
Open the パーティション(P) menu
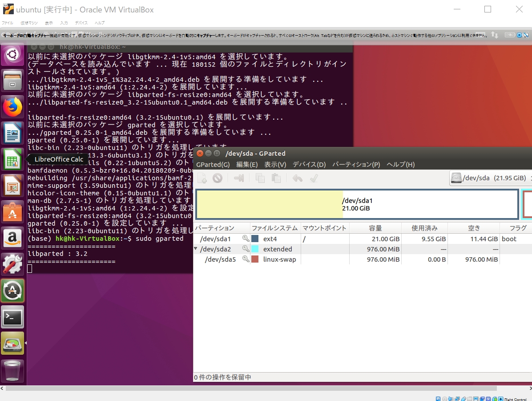[356, 164]
